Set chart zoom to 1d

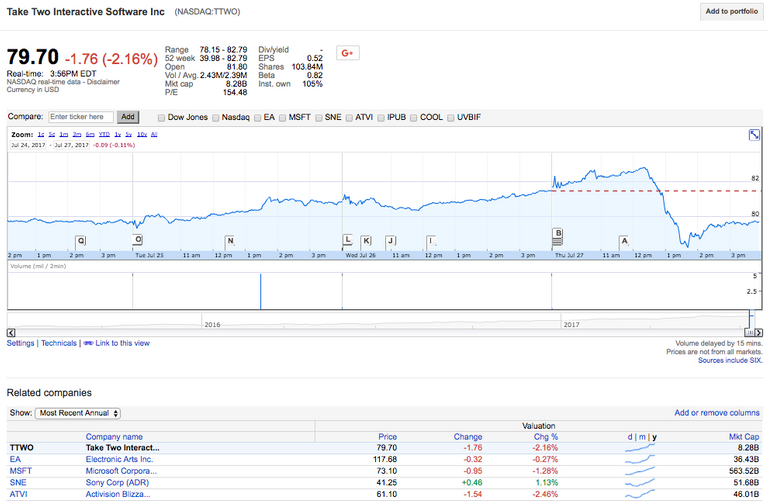(41, 134)
